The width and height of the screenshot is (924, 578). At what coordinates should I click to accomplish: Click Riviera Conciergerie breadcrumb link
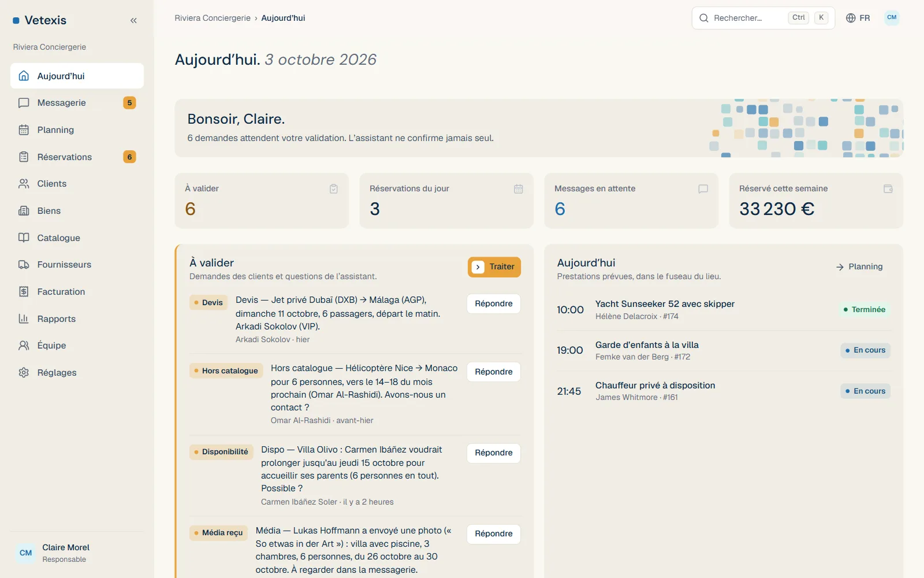tap(213, 18)
